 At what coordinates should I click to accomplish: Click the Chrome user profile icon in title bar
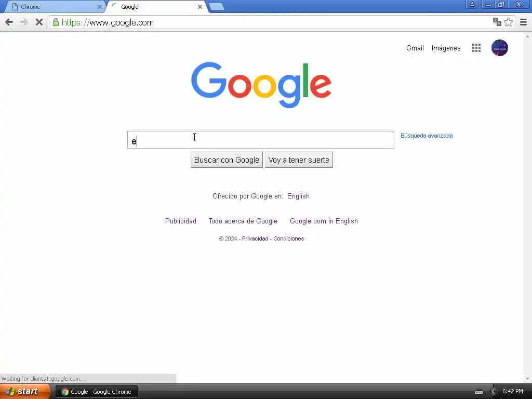(472, 4)
